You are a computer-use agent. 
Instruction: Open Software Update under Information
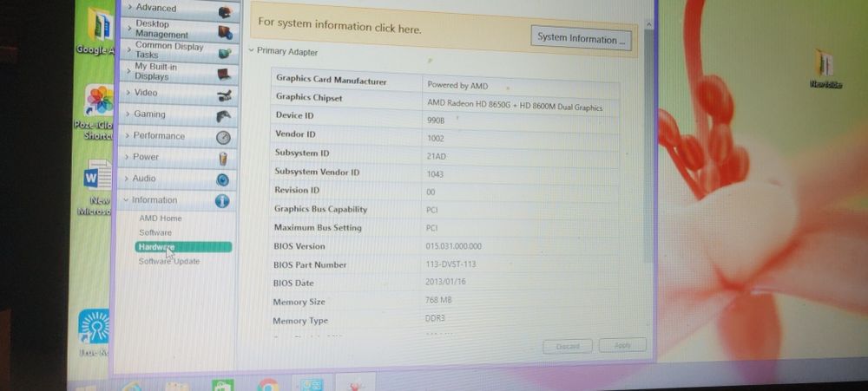169,261
